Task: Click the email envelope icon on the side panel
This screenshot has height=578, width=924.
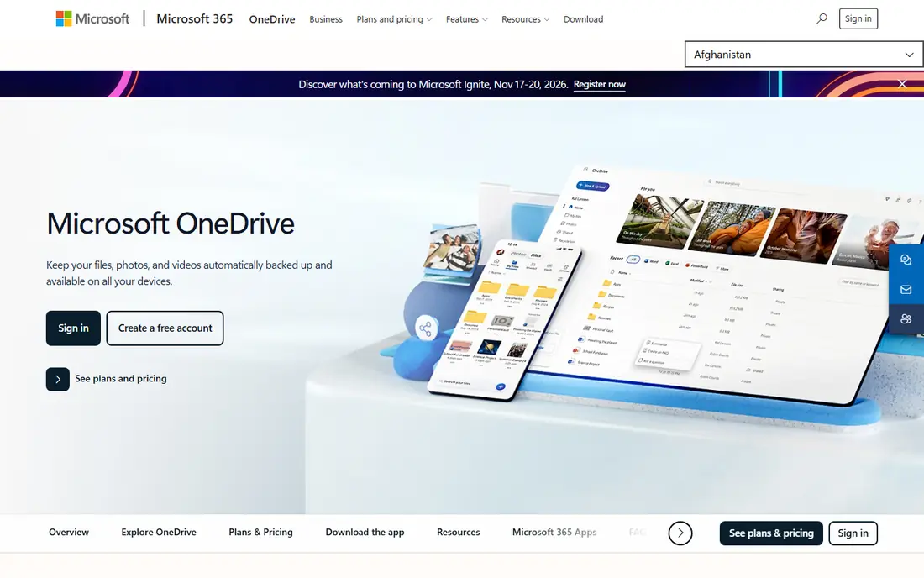Action: click(906, 289)
